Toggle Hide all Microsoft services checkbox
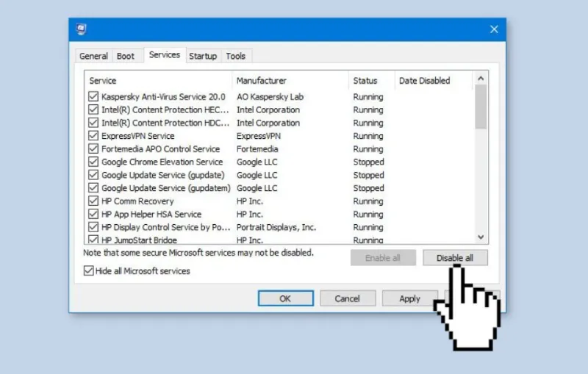 click(88, 270)
